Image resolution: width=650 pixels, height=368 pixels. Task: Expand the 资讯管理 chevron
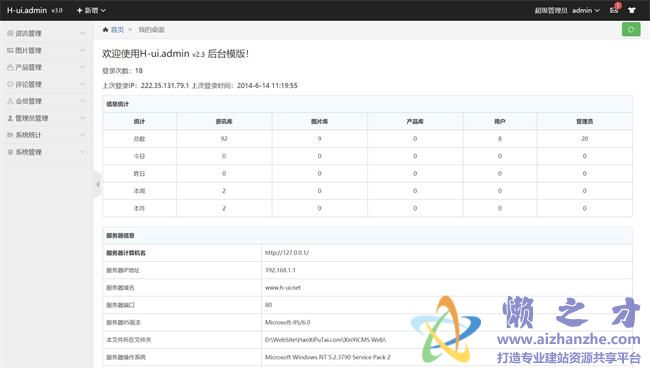(x=82, y=33)
